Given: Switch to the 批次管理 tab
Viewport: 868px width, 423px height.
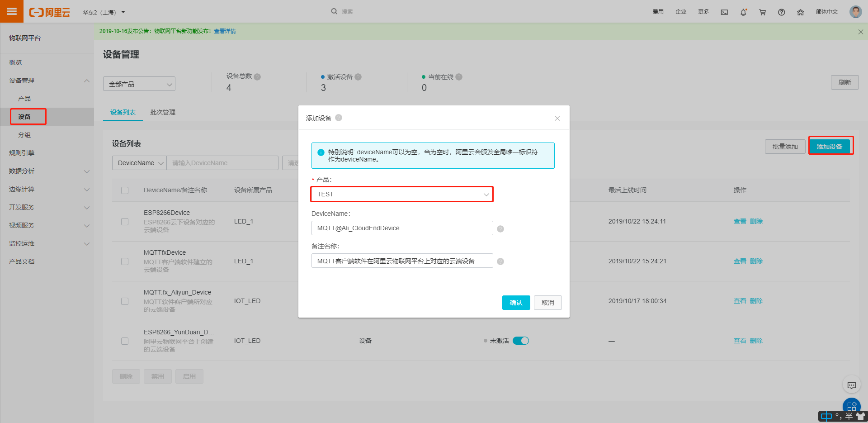Looking at the screenshot, I should click(x=162, y=112).
